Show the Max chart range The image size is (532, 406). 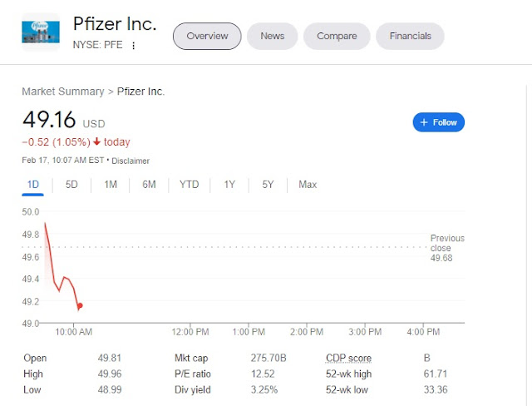click(x=308, y=185)
